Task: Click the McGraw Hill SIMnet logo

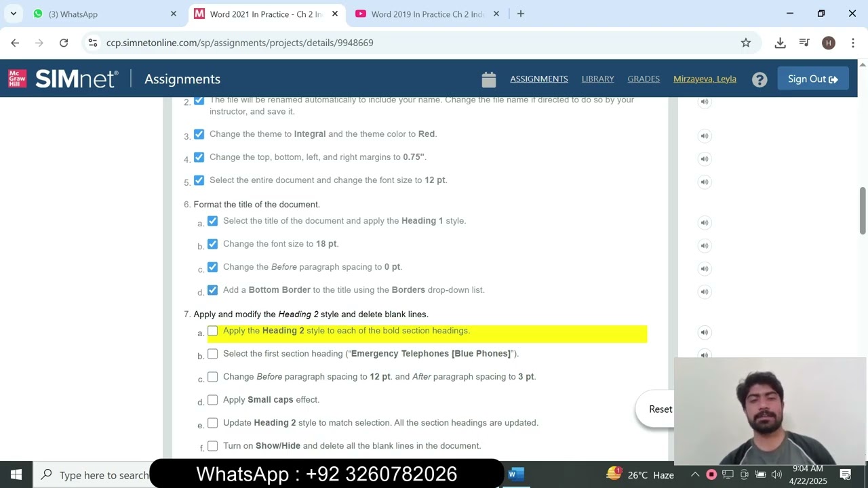Action: coord(63,79)
